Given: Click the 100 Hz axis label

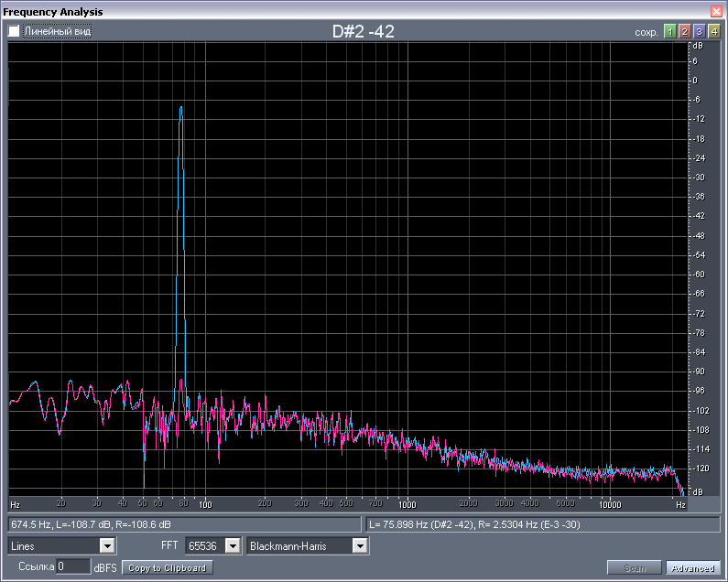Looking at the screenshot, I should pyautogui.click(x=205, y=504).
